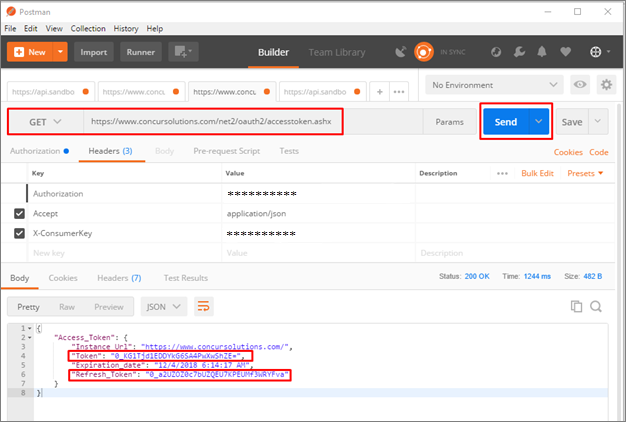Image resolution: width=626 pixels, height=422 pixels.
Task: Click the 200 OK status text
Action: coord(477,276)
